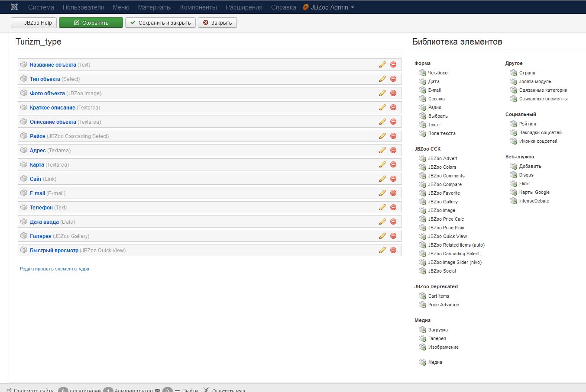
Task: Click pencil edit icon for Название объекта
Action: pyautogui.click(x=382, y=64)
